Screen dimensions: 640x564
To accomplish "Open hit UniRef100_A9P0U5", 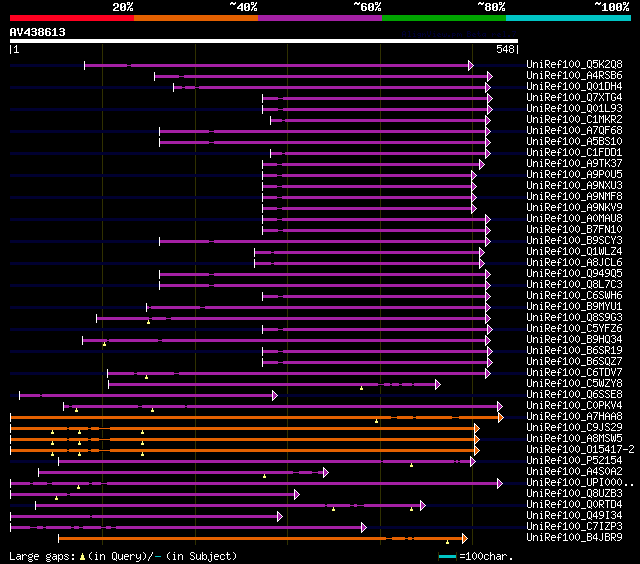I will [574, 174].
